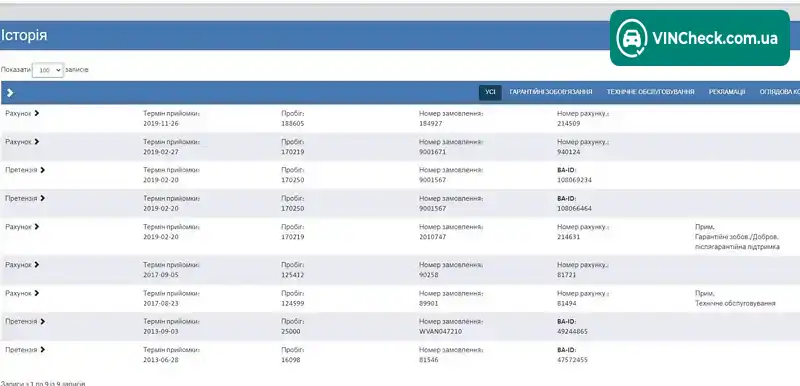The image size is (800, 386).
Task: Click order number 9001671
Action: [433, 152]
